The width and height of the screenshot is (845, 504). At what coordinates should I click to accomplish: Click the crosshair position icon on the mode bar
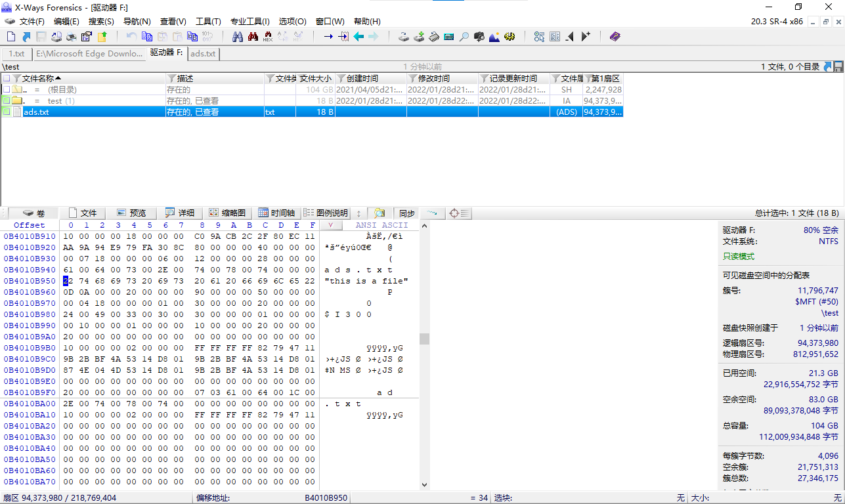click(x=458, y=213)
